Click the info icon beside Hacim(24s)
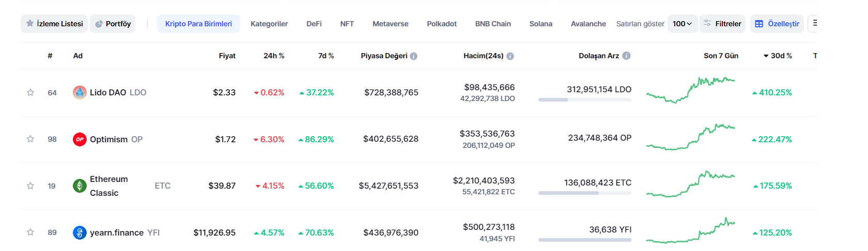This screenshot has width=868, height=251. tap(510, 56)
